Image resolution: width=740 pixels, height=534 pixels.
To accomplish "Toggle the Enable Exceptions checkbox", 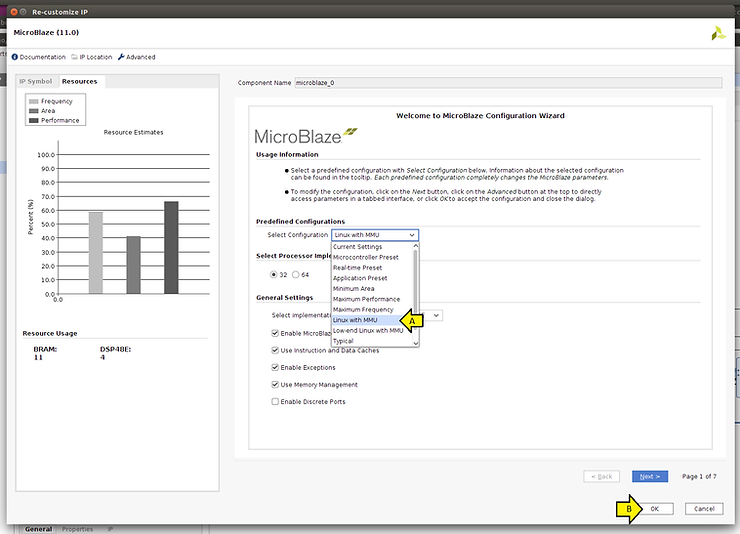I will pyautogui.click(x=275, y=367).
